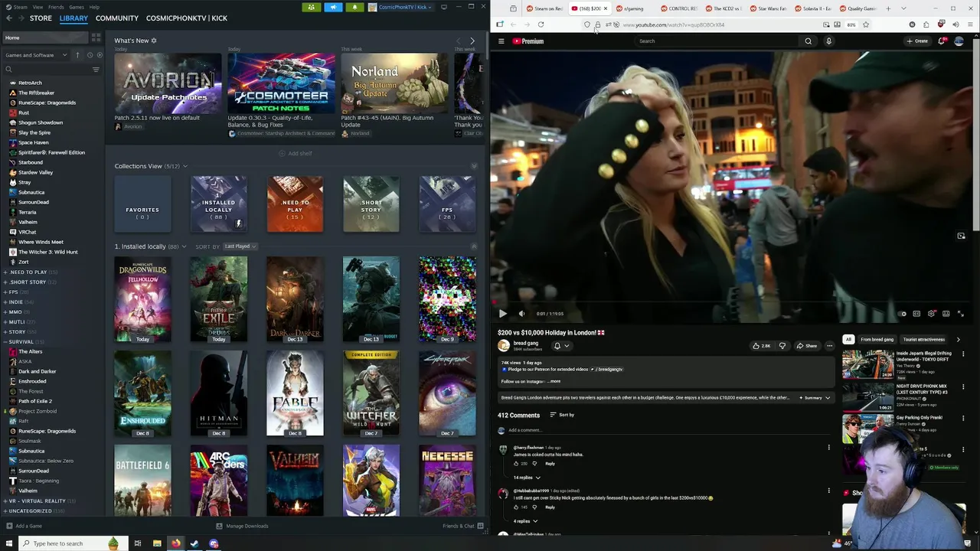980x551 pixels.
Task: Click Steam library search magnifier icon
Action: tap(9, 70)
